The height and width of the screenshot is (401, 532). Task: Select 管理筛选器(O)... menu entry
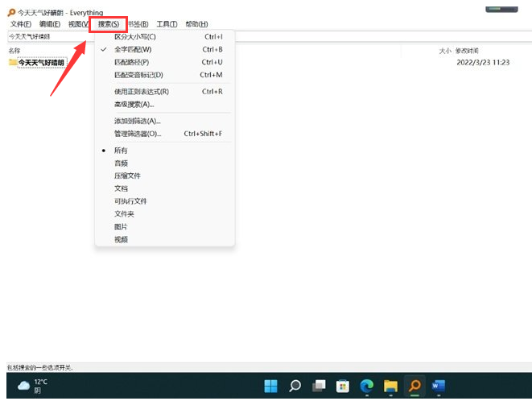[138, 134]
